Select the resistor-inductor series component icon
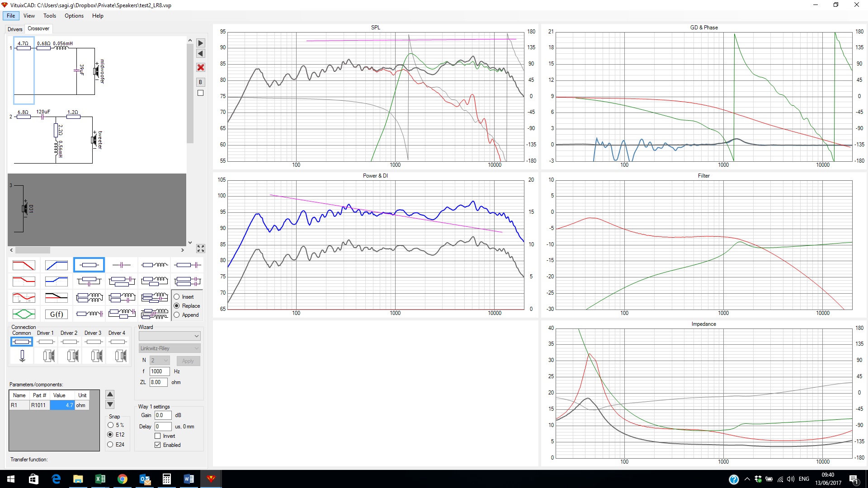Screen dimensions: 868x488 [x=154, y=265]
